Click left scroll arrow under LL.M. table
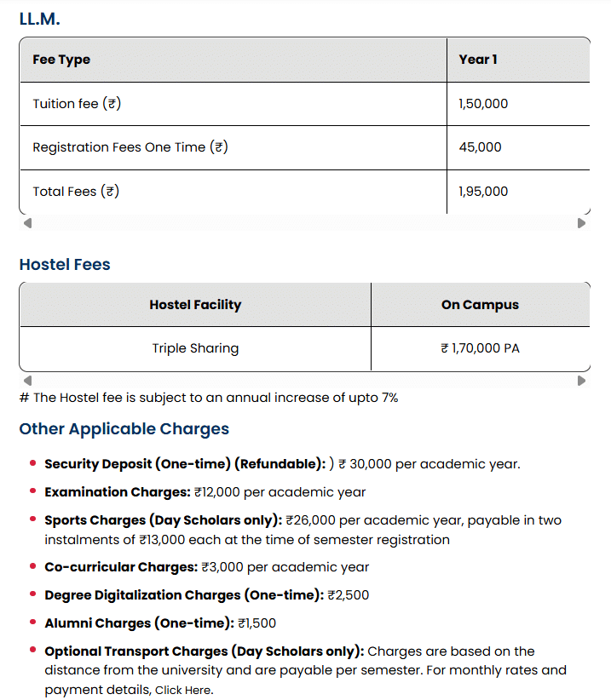Screen dimensions: 611x700 [27, 223]
